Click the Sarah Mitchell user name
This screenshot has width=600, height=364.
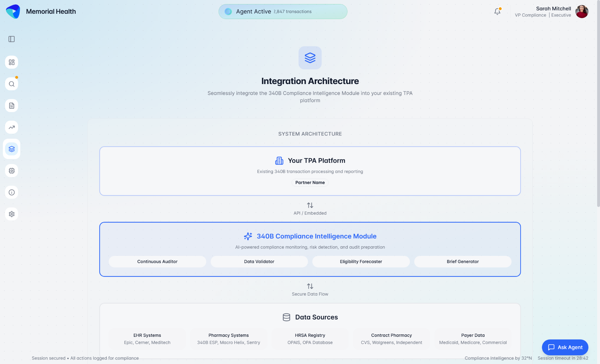pyautogui.click(x=553, y=8)
